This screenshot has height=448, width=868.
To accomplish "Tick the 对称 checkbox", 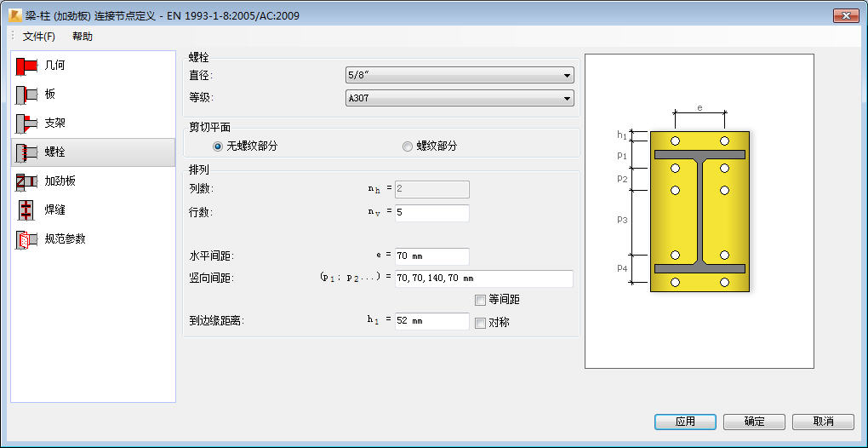I will (x=480, y=322).
